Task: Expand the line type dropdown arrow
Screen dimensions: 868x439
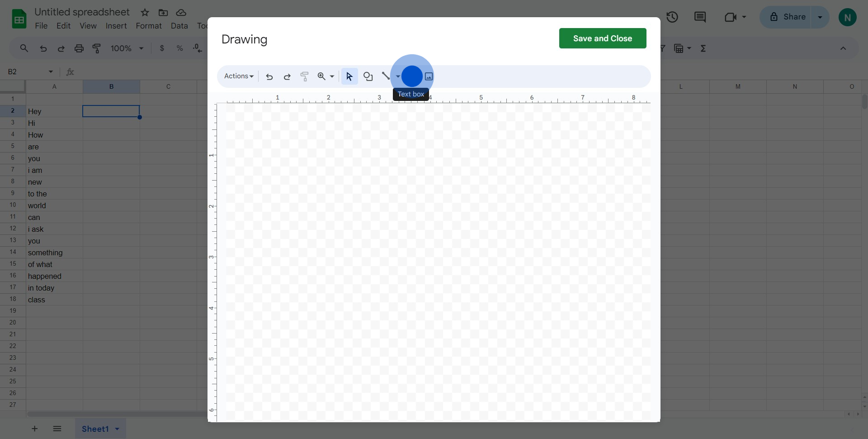Action: click(398, 76)
